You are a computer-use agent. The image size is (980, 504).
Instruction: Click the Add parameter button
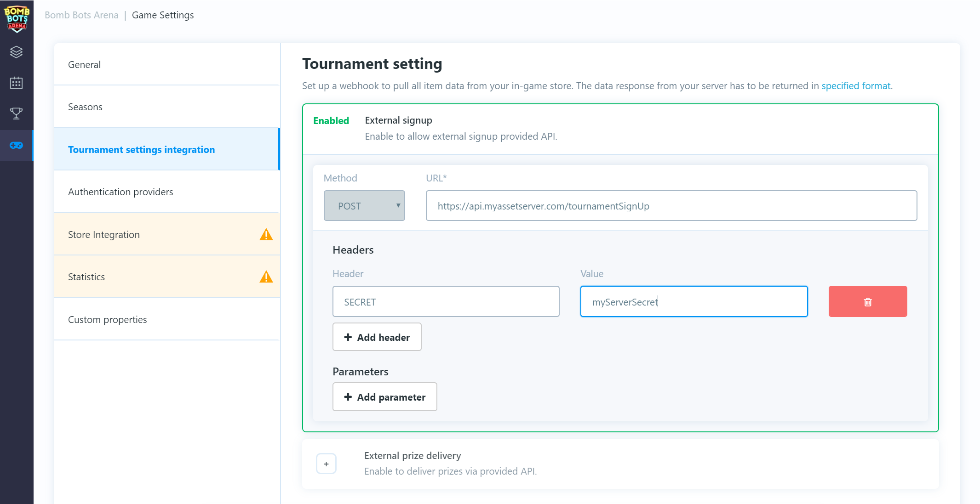click(x=385, y=396)
